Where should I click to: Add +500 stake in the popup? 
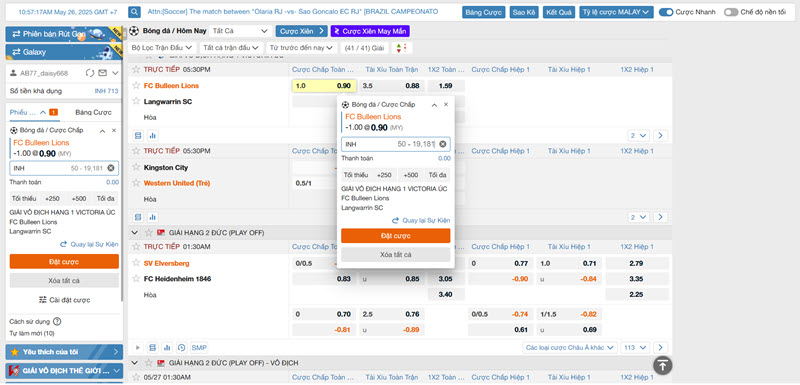click(411, 175)
